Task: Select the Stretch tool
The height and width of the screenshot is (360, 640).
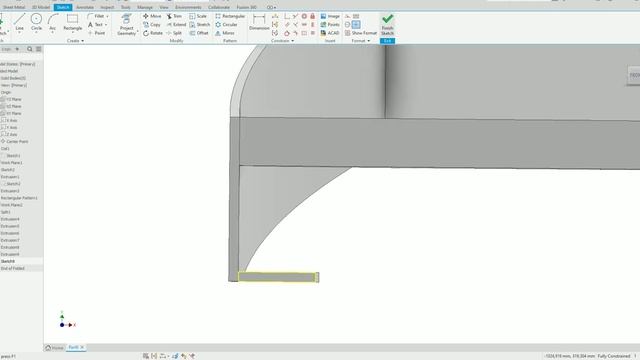Action: click(200, 24)
